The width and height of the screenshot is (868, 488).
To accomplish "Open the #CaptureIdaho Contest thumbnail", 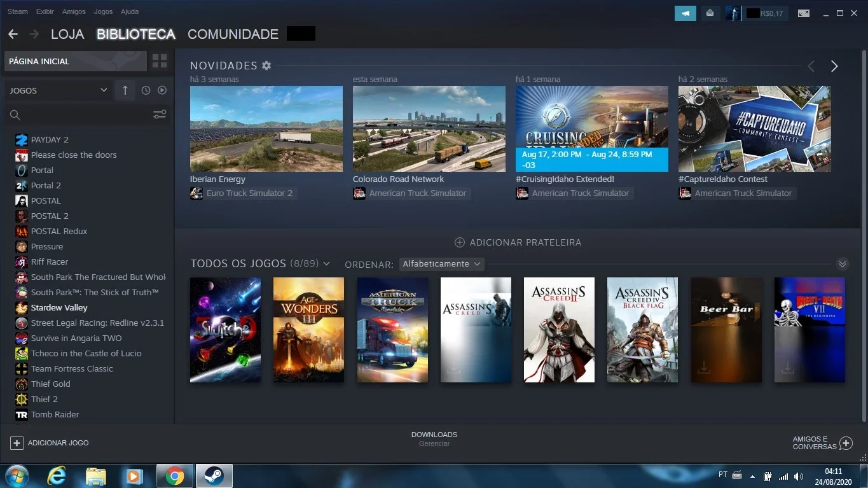I will (x=755, y=129).
